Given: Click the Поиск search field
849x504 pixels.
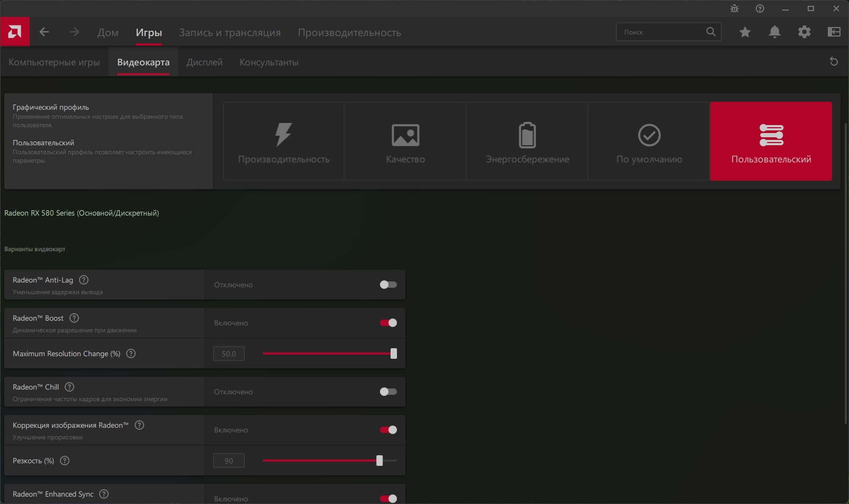Looking at the screenshot, I should pyautogui.click(x=662, y=32).
